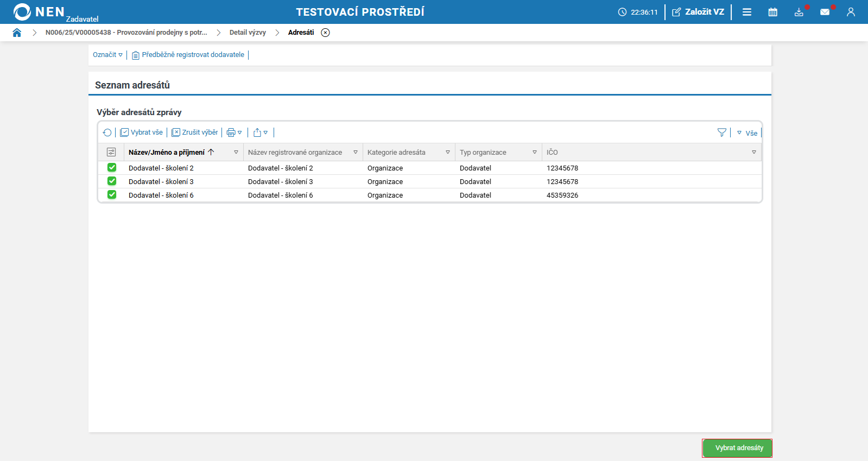Open the print icon menu
The height and width of the screenshot is (461, 868).
[234, 132]
